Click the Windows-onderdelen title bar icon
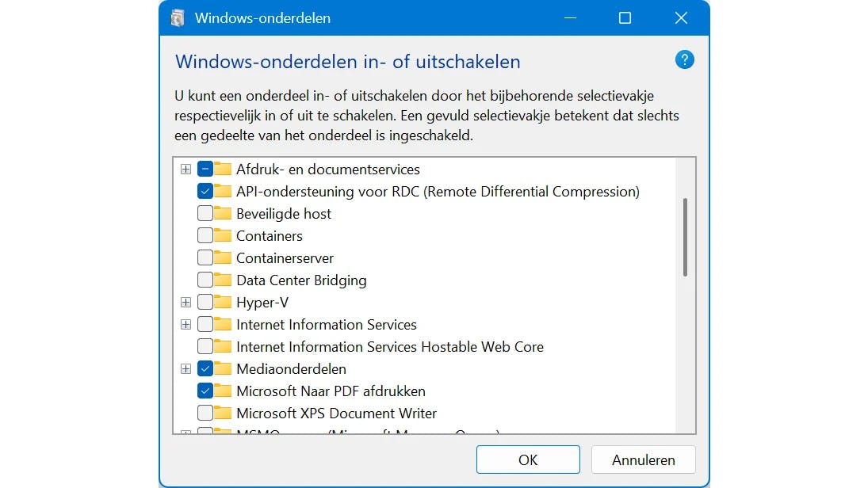This screenshot has width=868, height=488. point(178,17)
